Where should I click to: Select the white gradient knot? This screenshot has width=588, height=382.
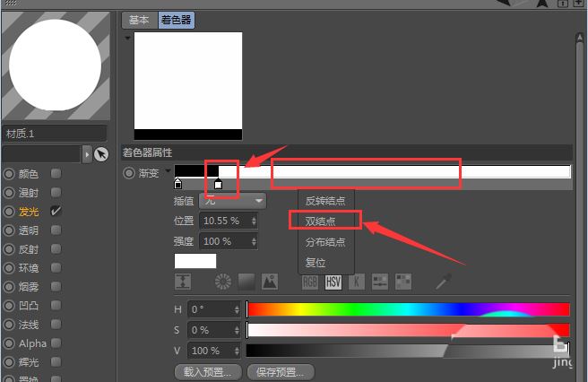coord(218,184)
